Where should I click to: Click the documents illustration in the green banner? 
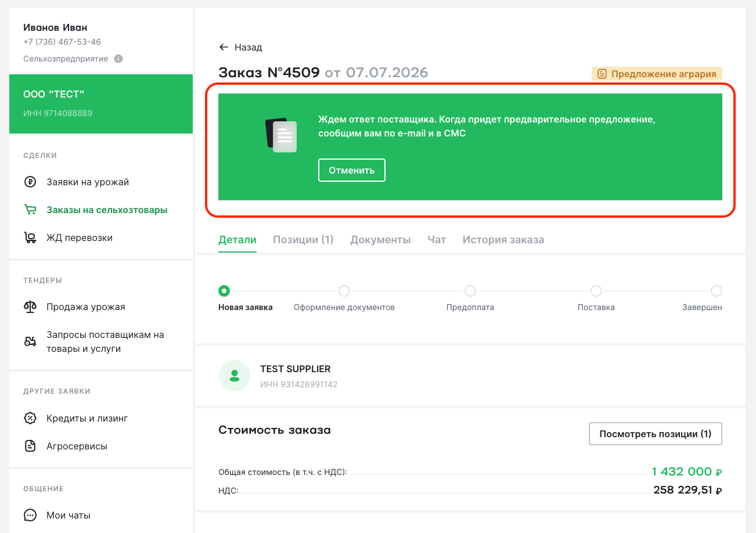pos(281,135)
